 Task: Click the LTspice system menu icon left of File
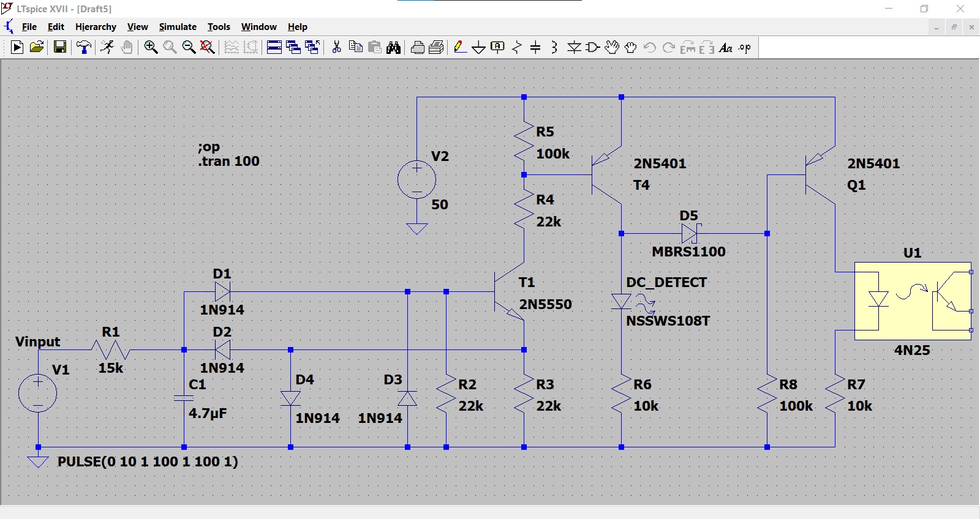point(9,26)
